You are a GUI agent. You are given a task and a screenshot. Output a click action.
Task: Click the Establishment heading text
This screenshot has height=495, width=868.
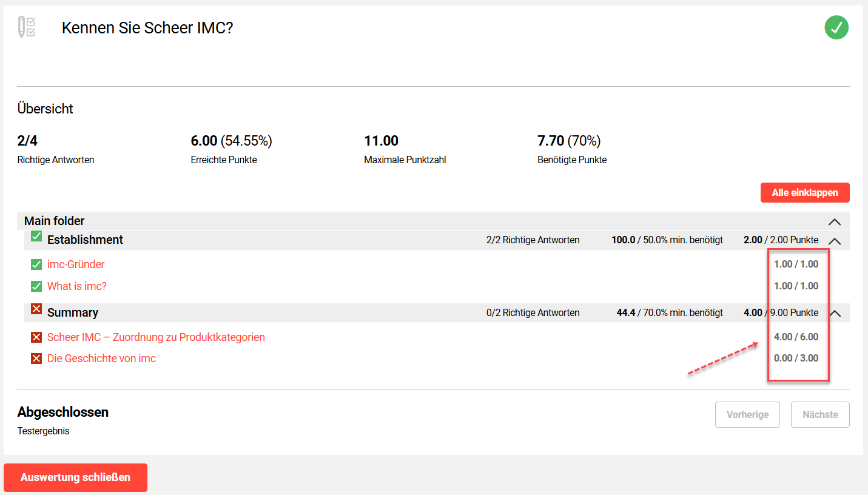click(x=85, y=240)
